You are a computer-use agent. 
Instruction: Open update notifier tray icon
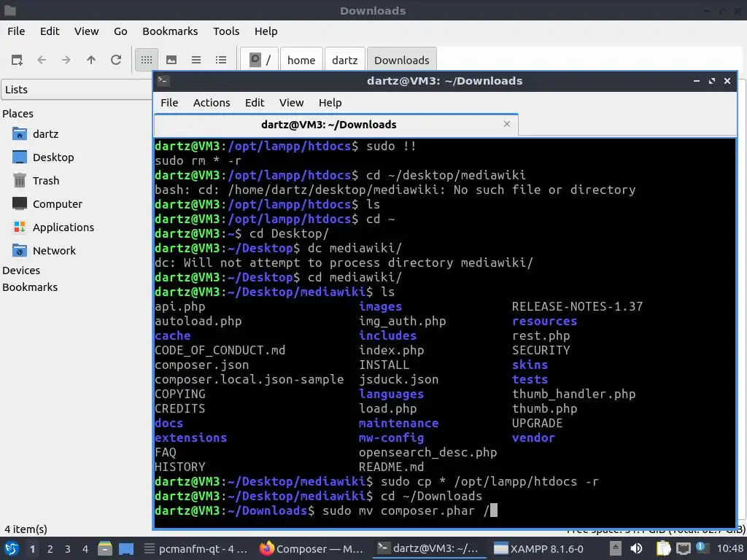(x=703, y=548)
